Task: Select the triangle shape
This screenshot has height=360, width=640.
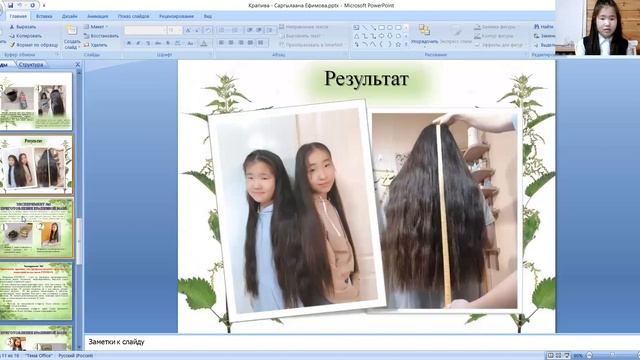Action: click(x=356, y=36)
